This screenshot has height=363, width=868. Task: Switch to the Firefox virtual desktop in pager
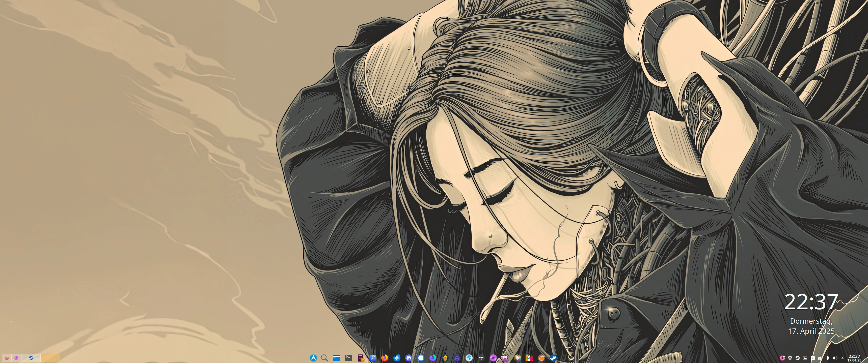coord(6,358)
